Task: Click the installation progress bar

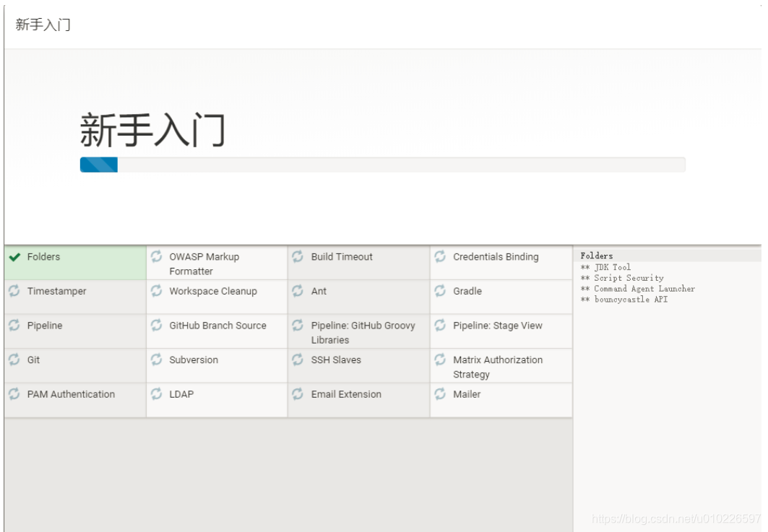Action: point(382,165)
